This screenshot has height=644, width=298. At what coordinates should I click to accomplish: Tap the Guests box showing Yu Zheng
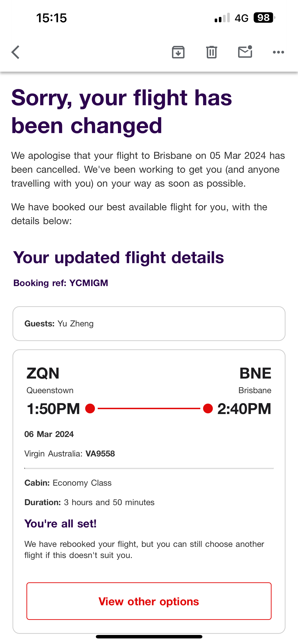point(149,323)
